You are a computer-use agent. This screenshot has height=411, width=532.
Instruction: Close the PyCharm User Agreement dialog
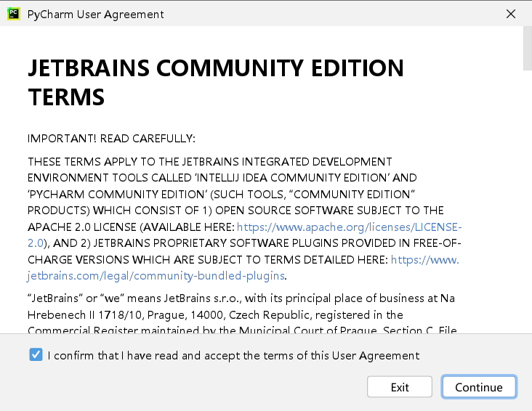(x=511, y=14)
